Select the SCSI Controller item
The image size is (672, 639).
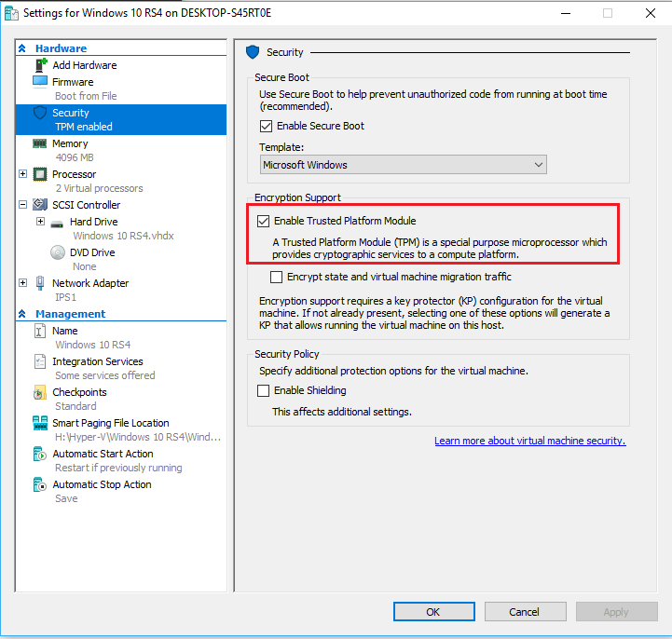(86, 205)
